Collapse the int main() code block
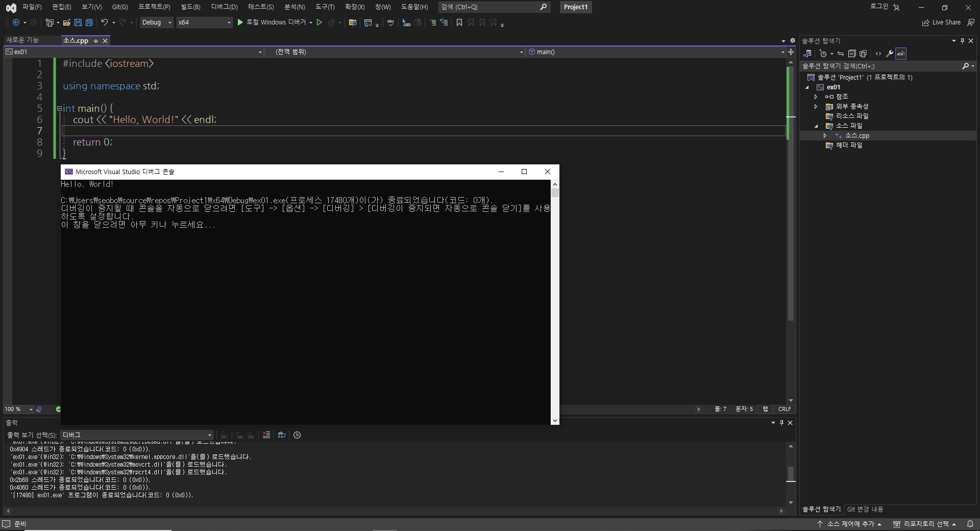Screen dimensions: 980x531 (59, 108)
